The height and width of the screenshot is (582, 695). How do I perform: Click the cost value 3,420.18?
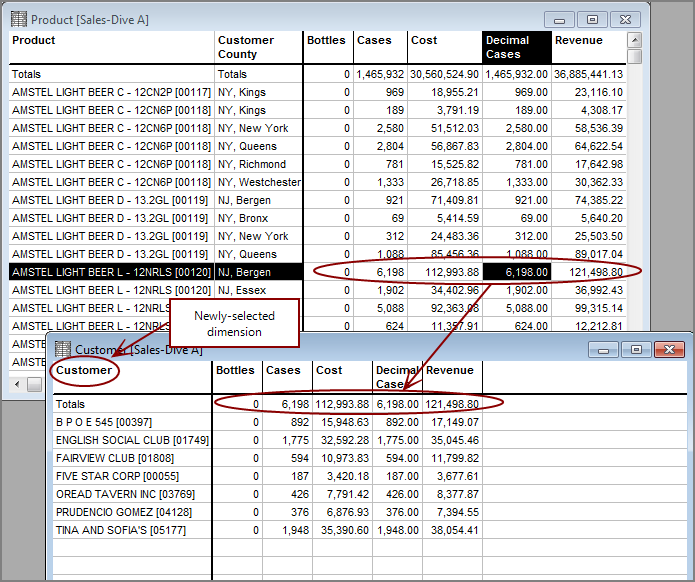342,477
